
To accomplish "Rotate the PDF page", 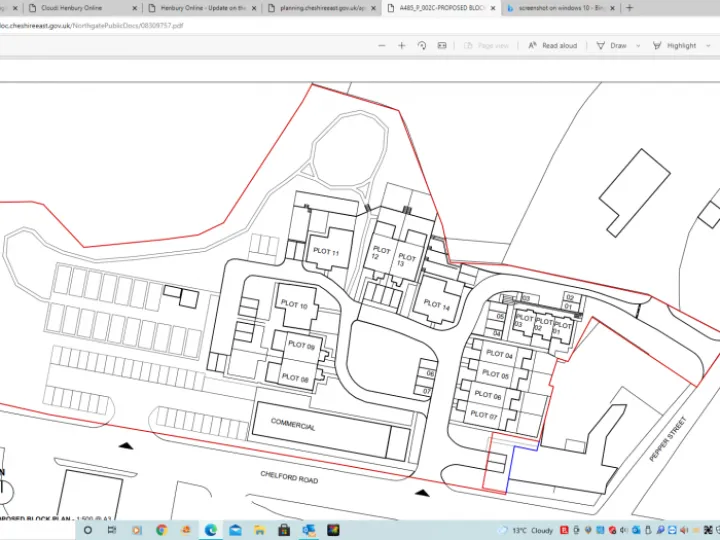I will [x=422, y=46].
